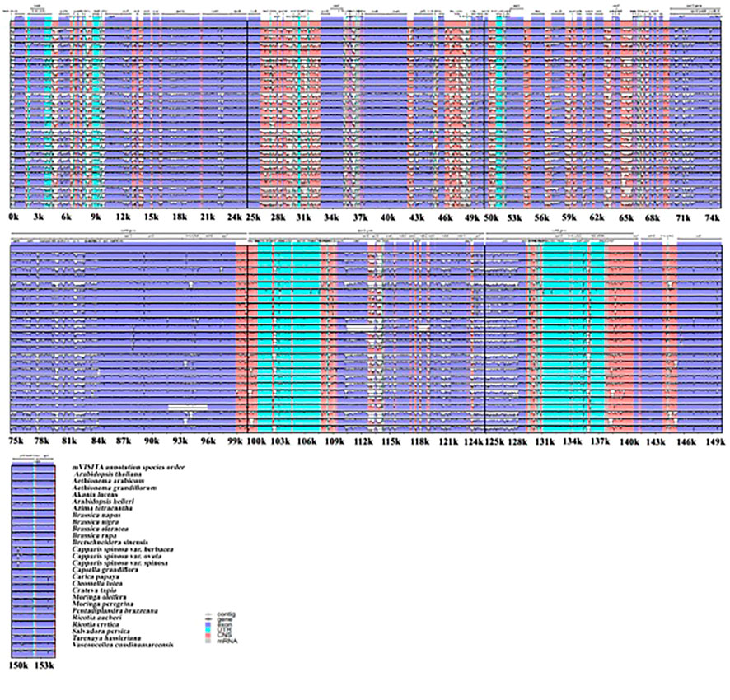Click the 25k axis position label
This screenshot has height=700, width=730.
253,217
